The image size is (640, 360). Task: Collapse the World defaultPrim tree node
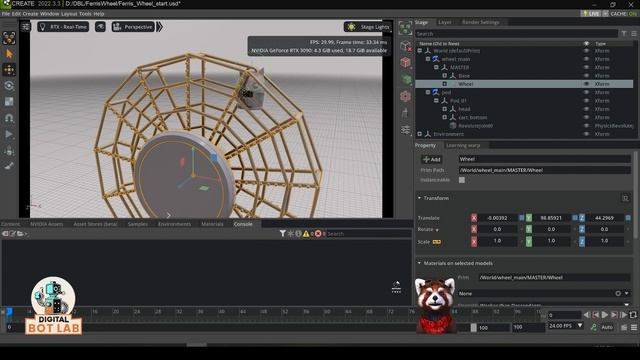[x=420, y=51]
